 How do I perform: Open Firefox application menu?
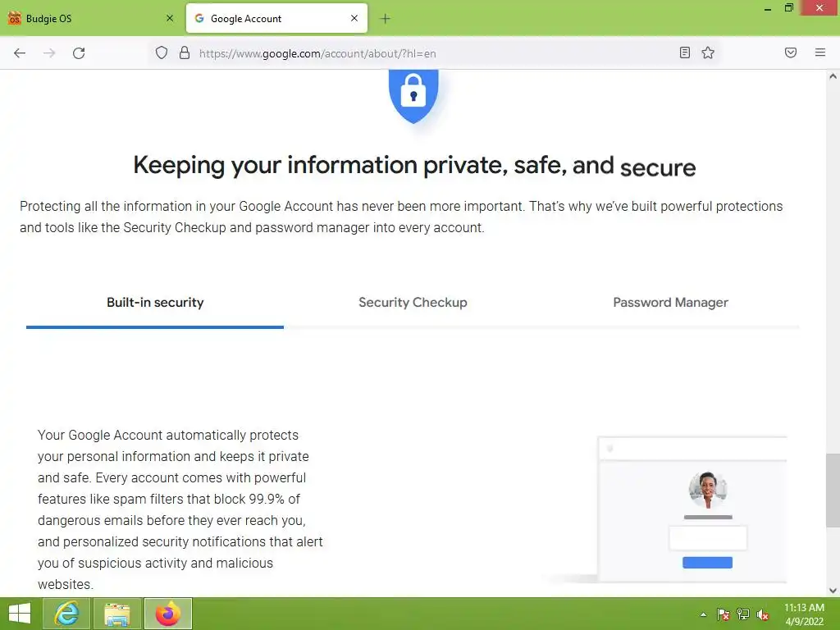[819, 53]
